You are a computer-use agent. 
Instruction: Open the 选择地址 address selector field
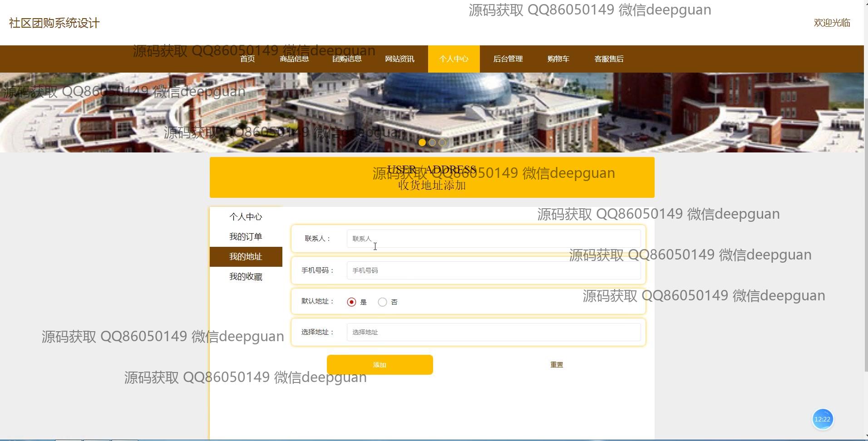pyautogui.click(x=493, y=332)
